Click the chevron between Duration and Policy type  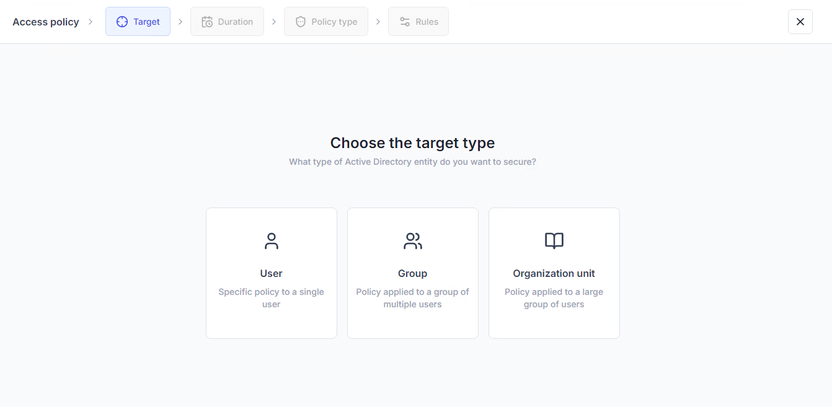(274, 22)
